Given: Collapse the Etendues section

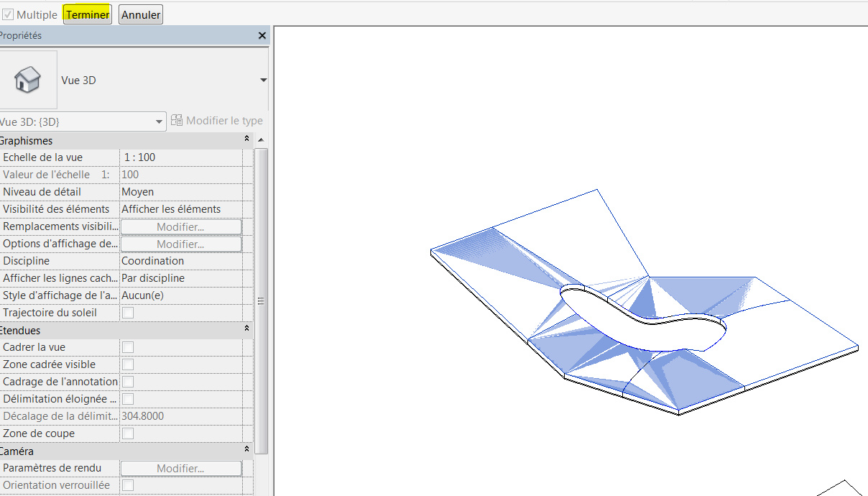Looking at the screenshot, I should [247, 330].
